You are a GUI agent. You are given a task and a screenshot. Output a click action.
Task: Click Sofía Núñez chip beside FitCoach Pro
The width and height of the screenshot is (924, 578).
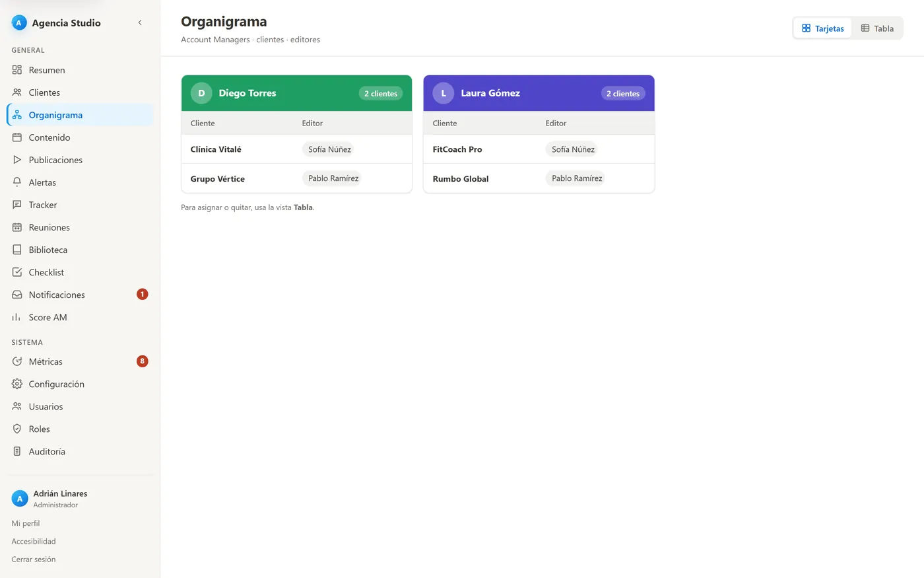tap(572, 149)
